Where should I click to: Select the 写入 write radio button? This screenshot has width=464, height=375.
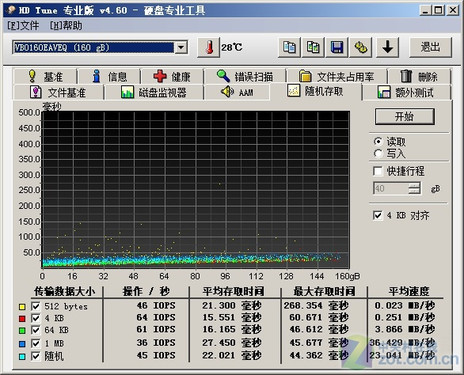(378, 154)
